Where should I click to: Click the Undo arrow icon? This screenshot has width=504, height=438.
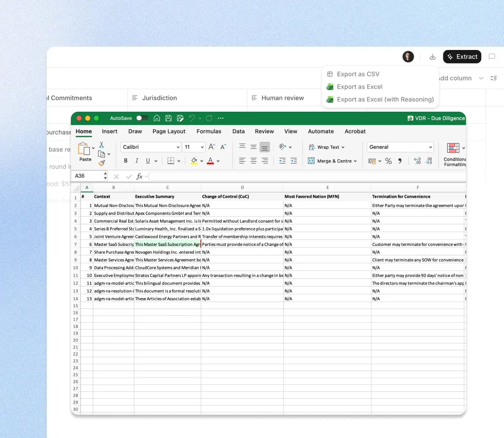pos(192,118)
